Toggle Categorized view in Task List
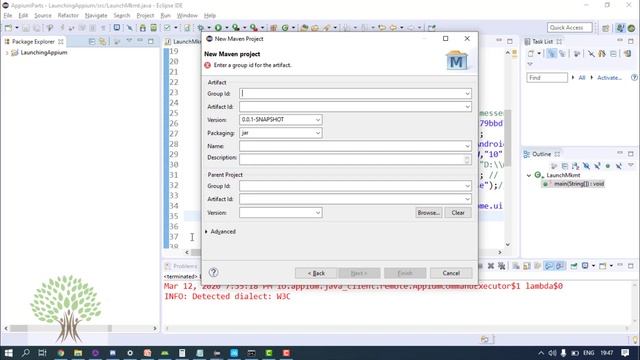Image resolution: width=640 pixels, height=360 pixels. point(551,53)
